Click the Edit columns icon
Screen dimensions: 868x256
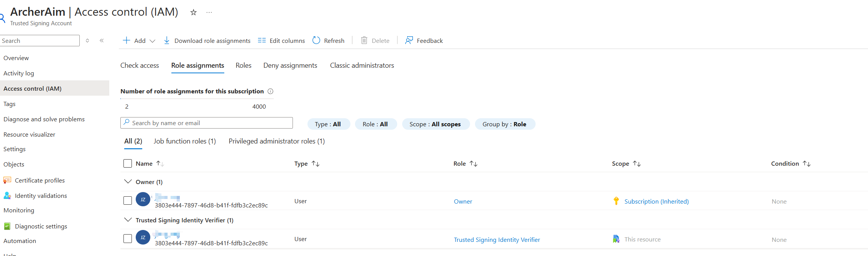[x=262, y=40]
